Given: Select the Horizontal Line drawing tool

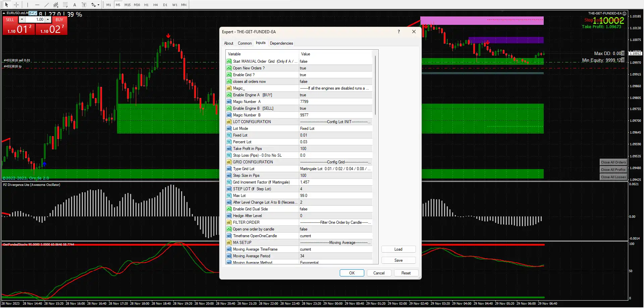Looking at the screenshot, I should pos(37,5).
